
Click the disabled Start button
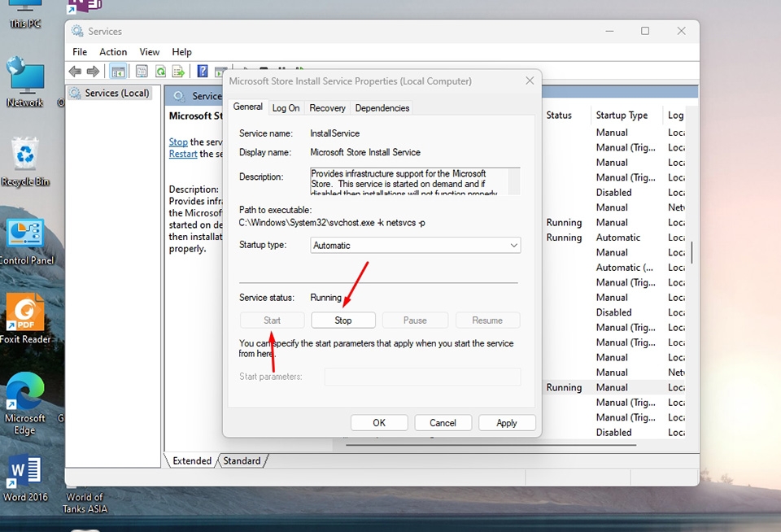[x=272, y=321]
